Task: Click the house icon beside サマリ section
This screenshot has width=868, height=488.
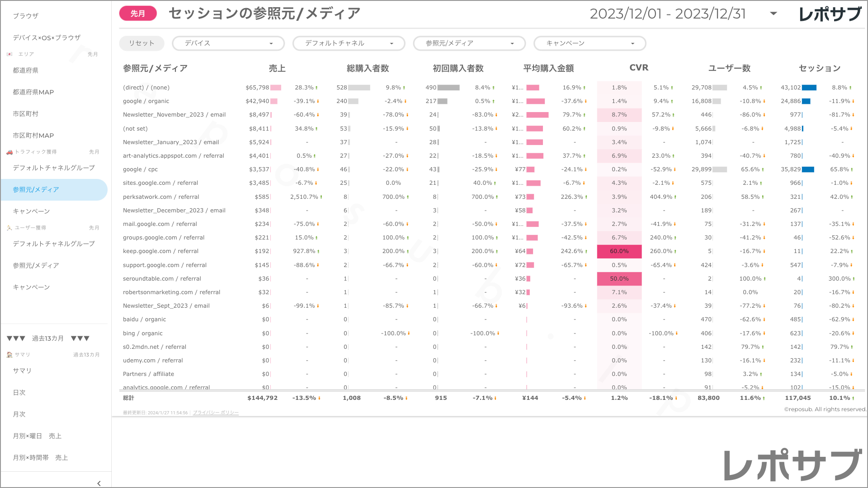Action: (x=9, y=355)
